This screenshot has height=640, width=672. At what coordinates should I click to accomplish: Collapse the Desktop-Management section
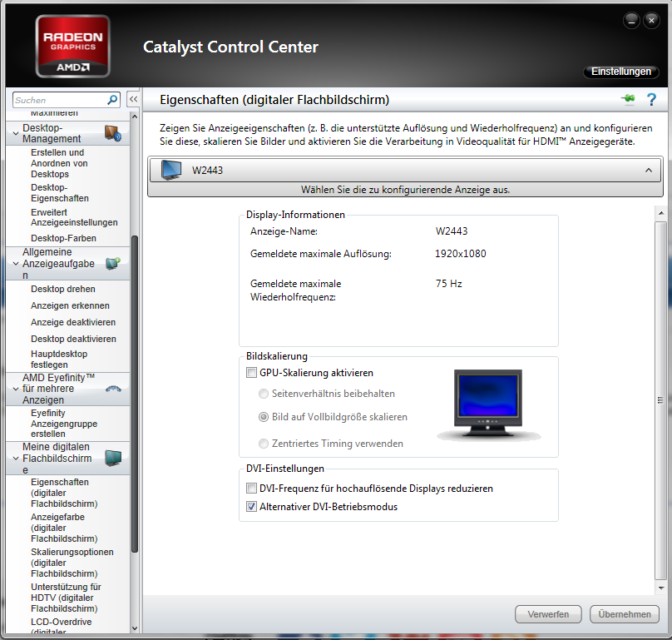click(16, 133)
